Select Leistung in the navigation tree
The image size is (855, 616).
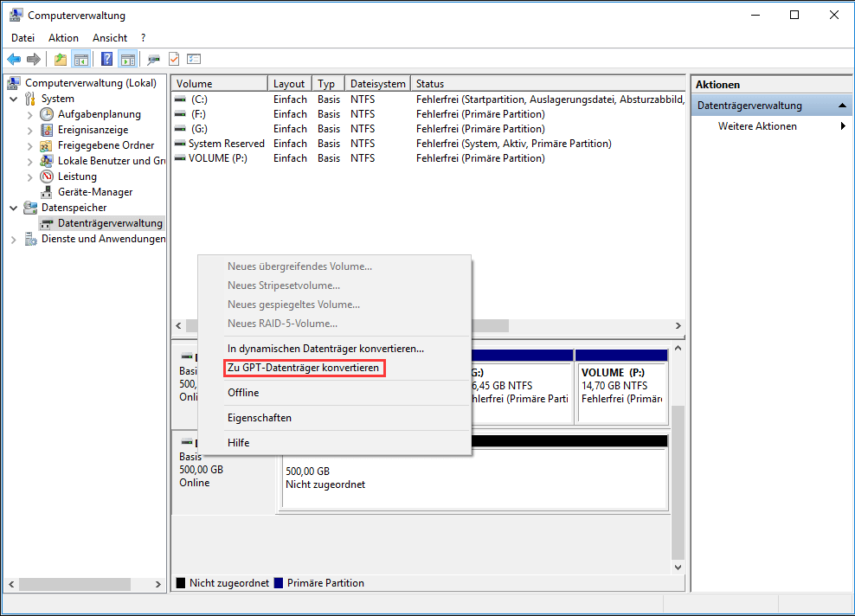pos(77,176)
